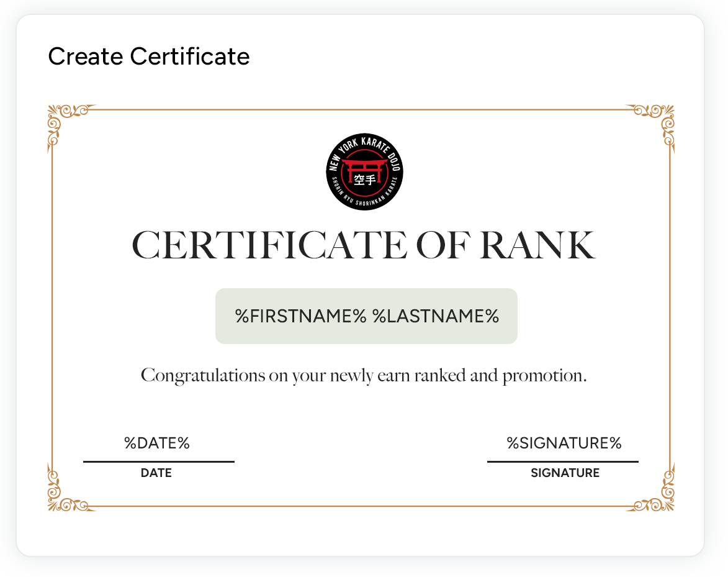The image size is (728, 577).
Task: Edit the Congratulations message text line
Action: tap(364, 376)
